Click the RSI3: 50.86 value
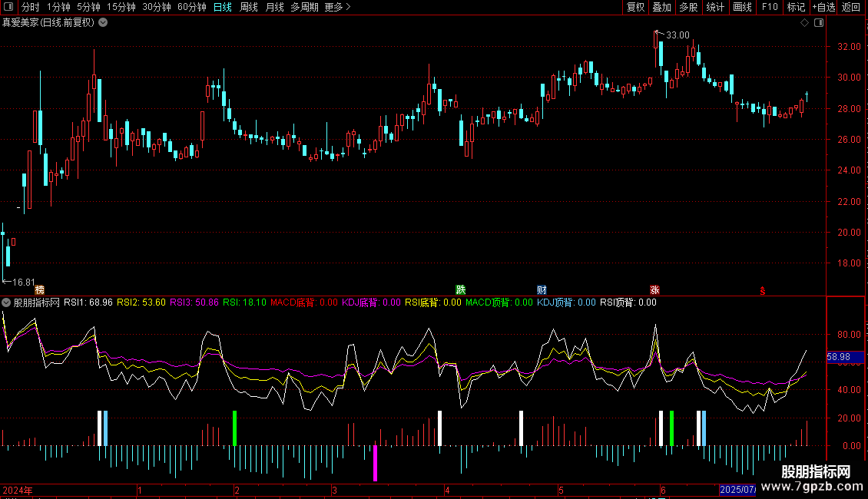 pos(194,302)
